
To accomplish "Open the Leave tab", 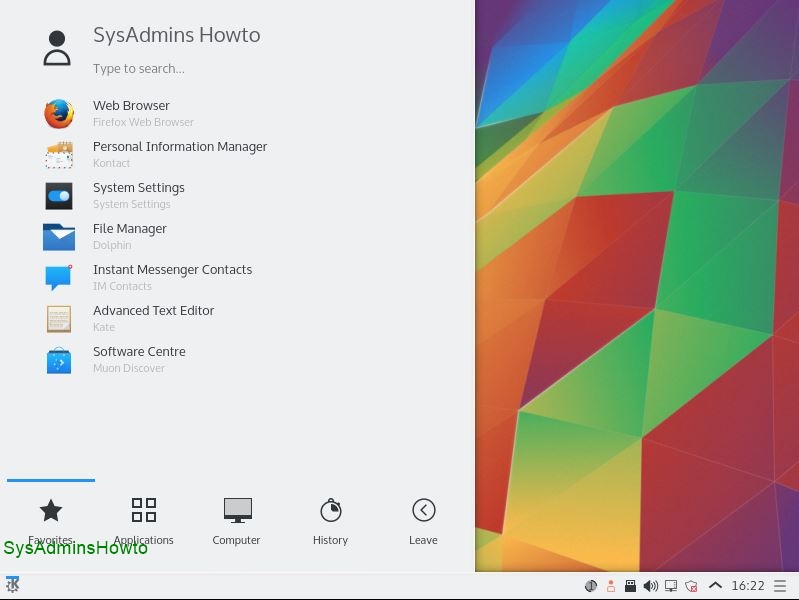I will (x=423, y=520).
